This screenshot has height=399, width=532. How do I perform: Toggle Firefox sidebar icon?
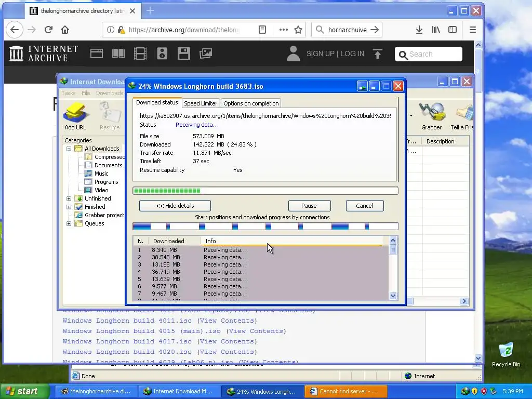pyautogui.click(x=453, y=30)
